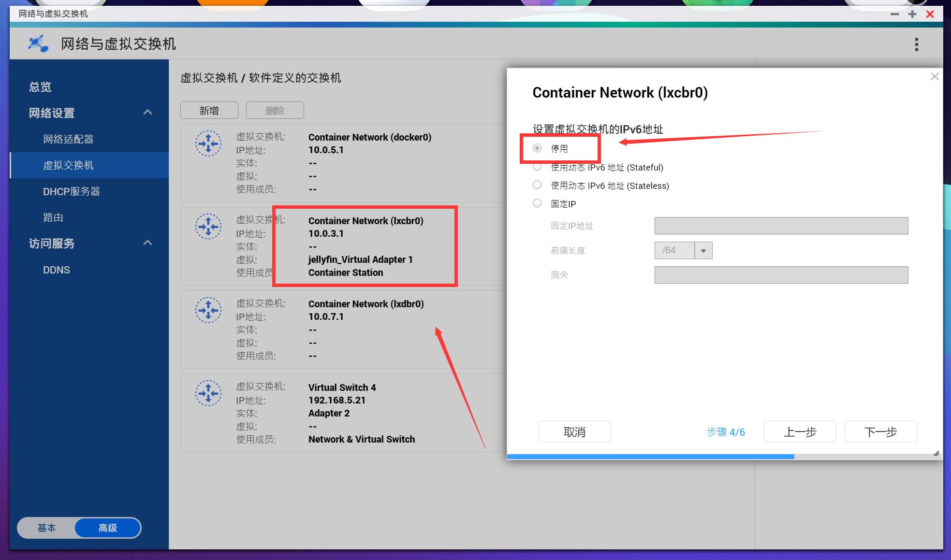Screen dimensions: 951x560
Task: Open the prefix length /64 dropdown
Action: point(704,250)
